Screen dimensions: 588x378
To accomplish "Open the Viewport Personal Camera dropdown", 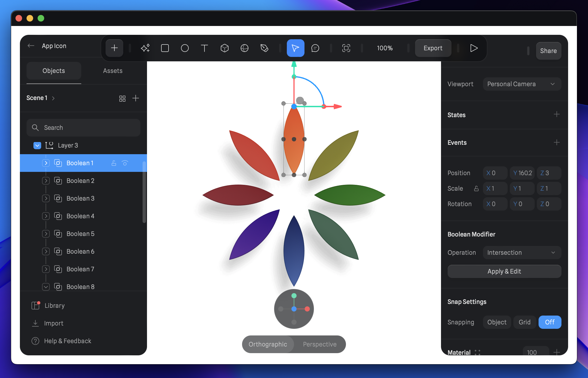I will coord(522,84).
